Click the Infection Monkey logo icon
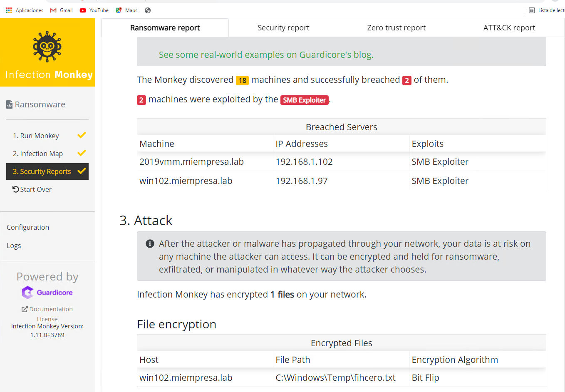This screenshot has height=392, width=565. click(x=47, y=47)
